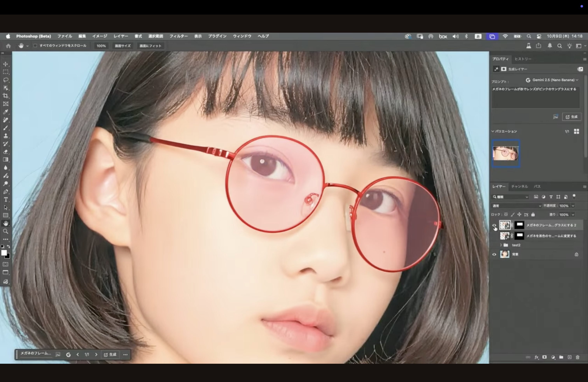Select the Move tool
The image size is (588, 382).
(x=6, y=64)
